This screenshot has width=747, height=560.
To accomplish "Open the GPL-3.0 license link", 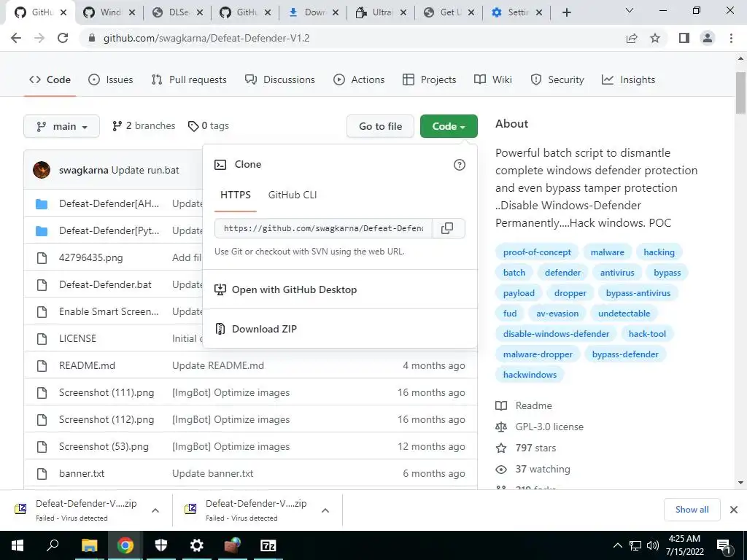I will click(549, 427).
